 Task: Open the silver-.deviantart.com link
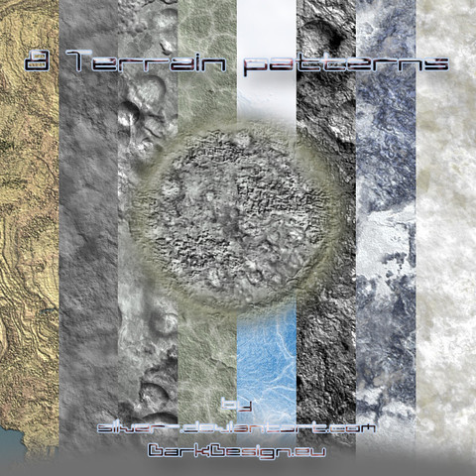(x=236, y=428)
